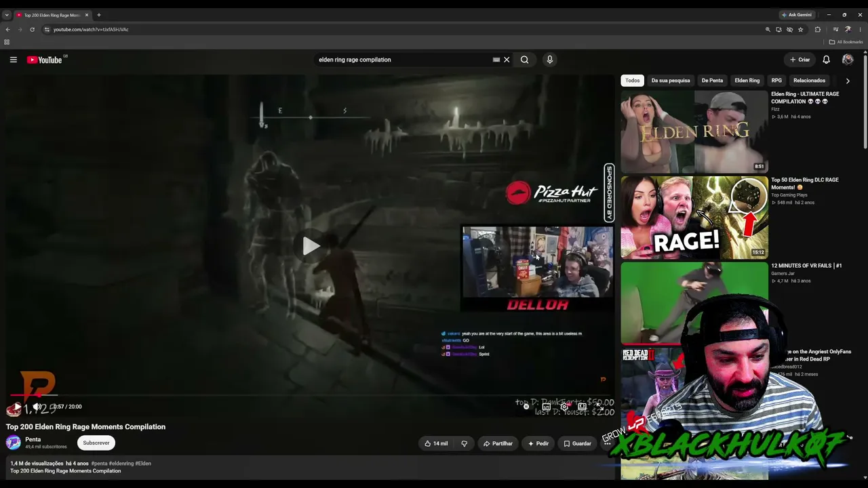
Task: Select the De Penta chip
Action: [x=712, y=80]
